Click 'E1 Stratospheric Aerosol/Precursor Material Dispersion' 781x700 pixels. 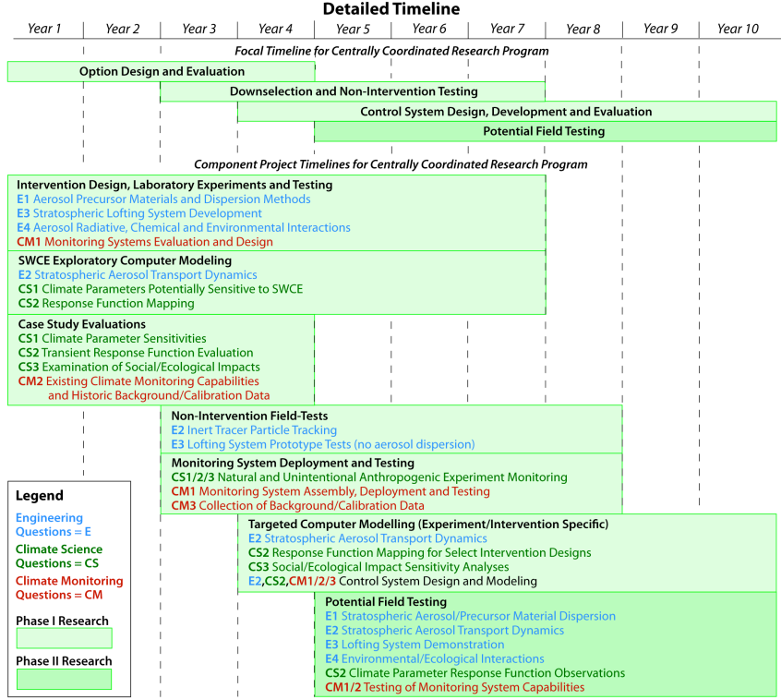[x=470, y=616]
